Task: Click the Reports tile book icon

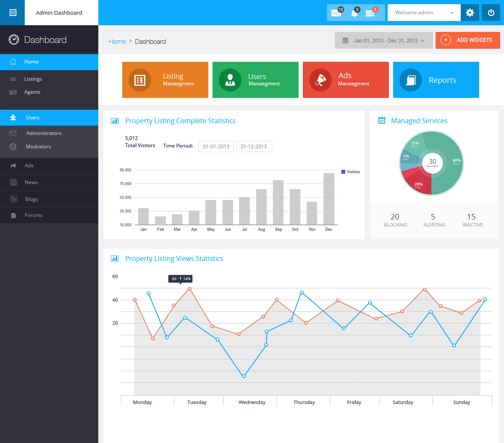Action: pos(411,80)
